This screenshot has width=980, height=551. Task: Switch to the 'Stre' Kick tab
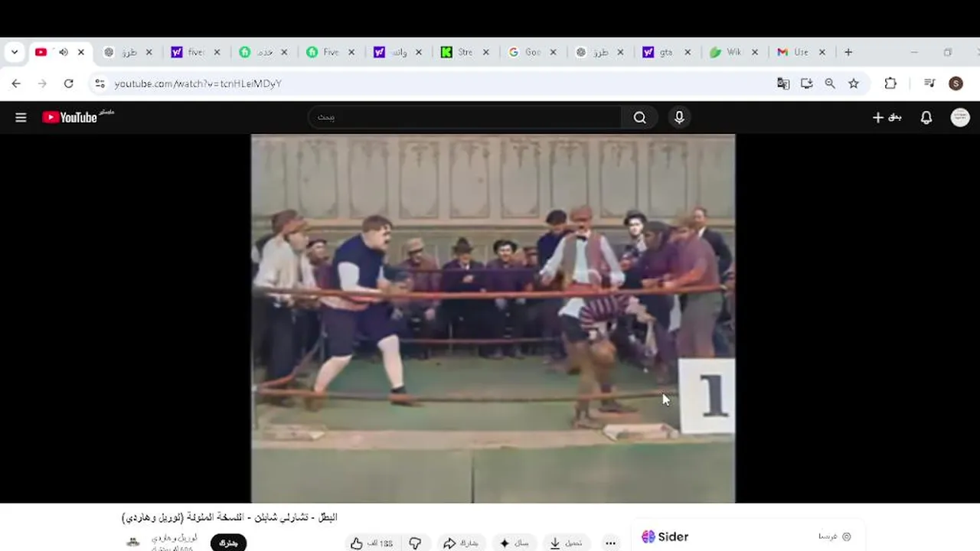click(x=457, y=52)
